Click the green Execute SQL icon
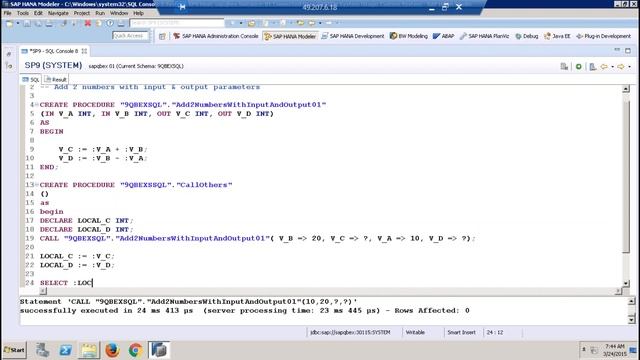The width and height of the screenshot is (640, 360). click(x=578, y=66)
